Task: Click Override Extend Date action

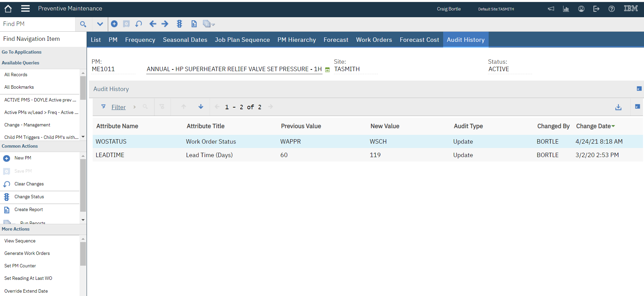Action: click(x=26, y=291)
